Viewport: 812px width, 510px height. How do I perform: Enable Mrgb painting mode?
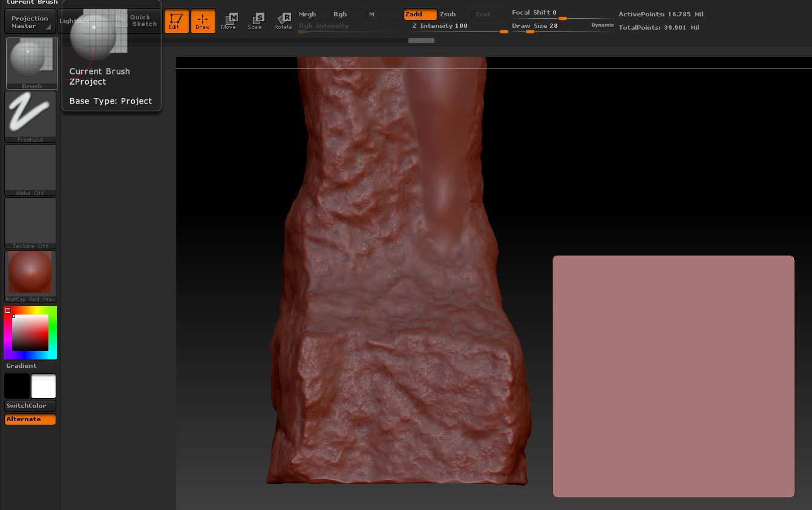[x=313, y=14]
